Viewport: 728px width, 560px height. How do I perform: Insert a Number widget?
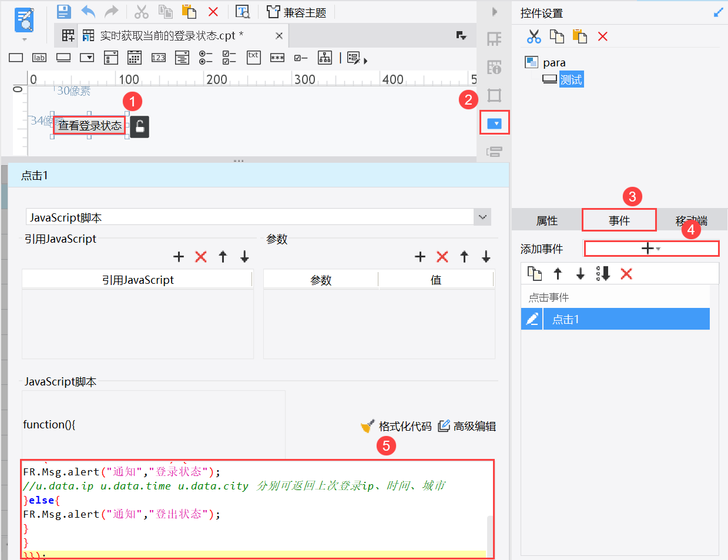158,57
